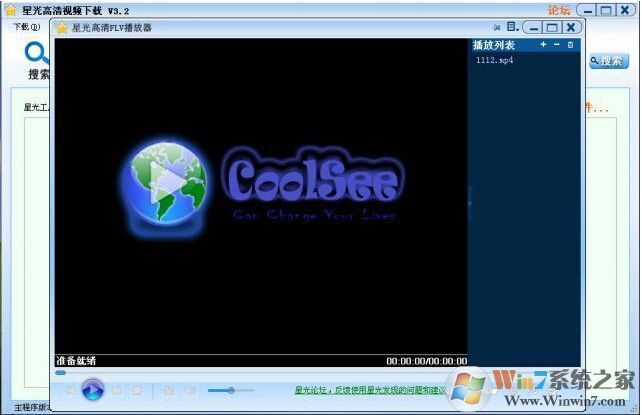Click the magnifier search icon in download window
This screenshot has height=415, width=642.
click(37, 53)
